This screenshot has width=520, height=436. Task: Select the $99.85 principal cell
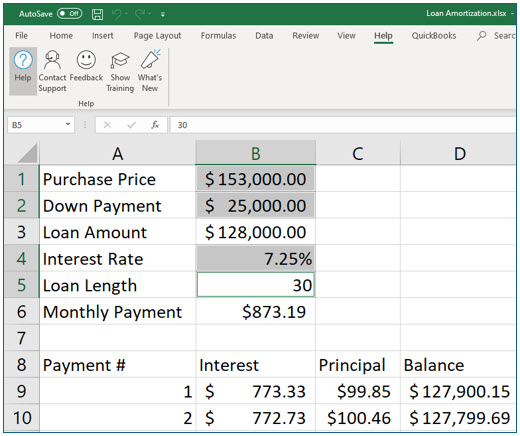[358, 391]
